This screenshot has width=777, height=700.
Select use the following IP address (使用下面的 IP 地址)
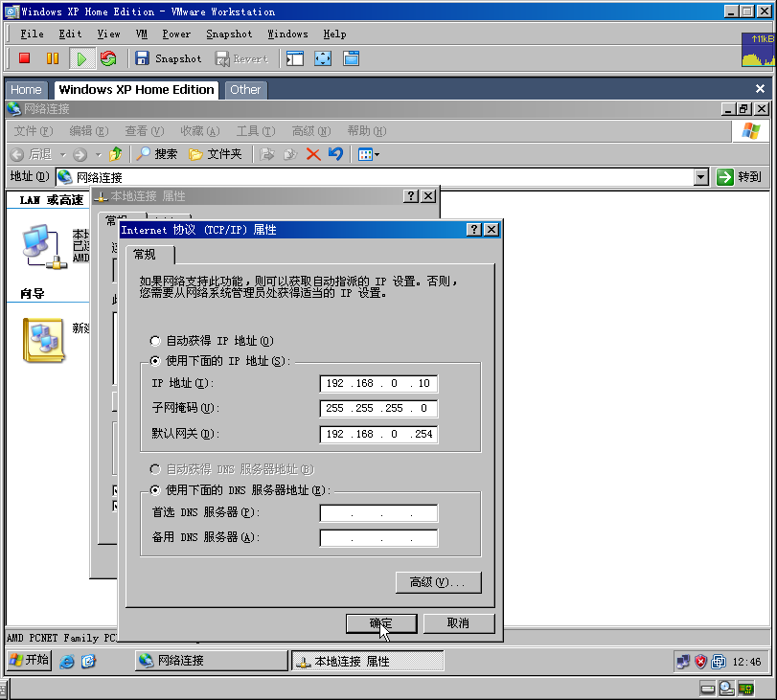[x=155, y=361]
